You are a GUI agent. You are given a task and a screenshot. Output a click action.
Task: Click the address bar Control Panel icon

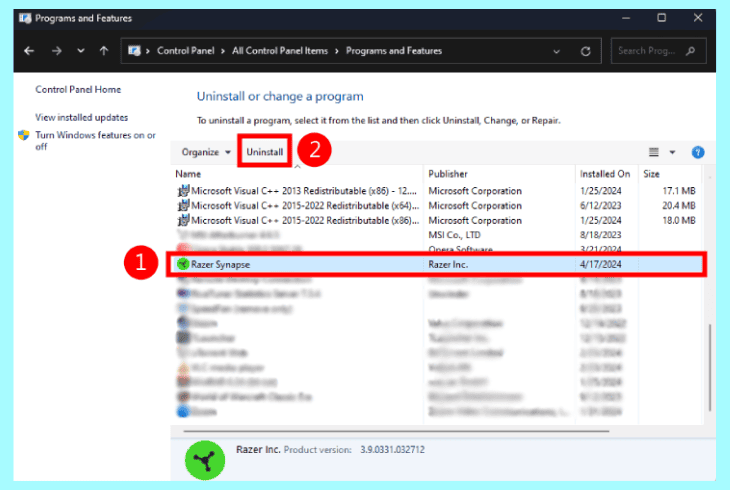[134, 51]
